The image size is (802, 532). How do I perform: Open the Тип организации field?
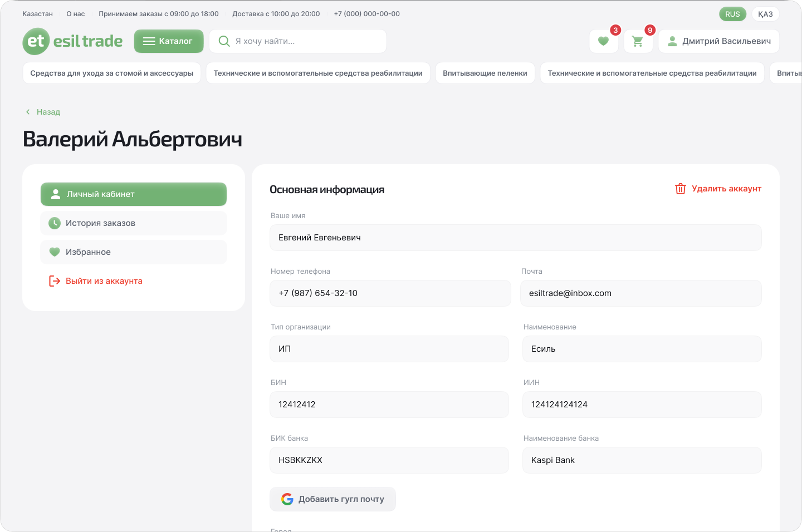[389, 349]
